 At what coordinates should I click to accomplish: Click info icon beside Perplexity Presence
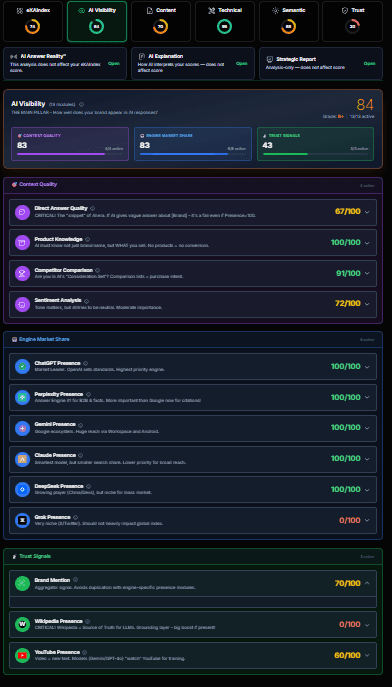(88, 394)
